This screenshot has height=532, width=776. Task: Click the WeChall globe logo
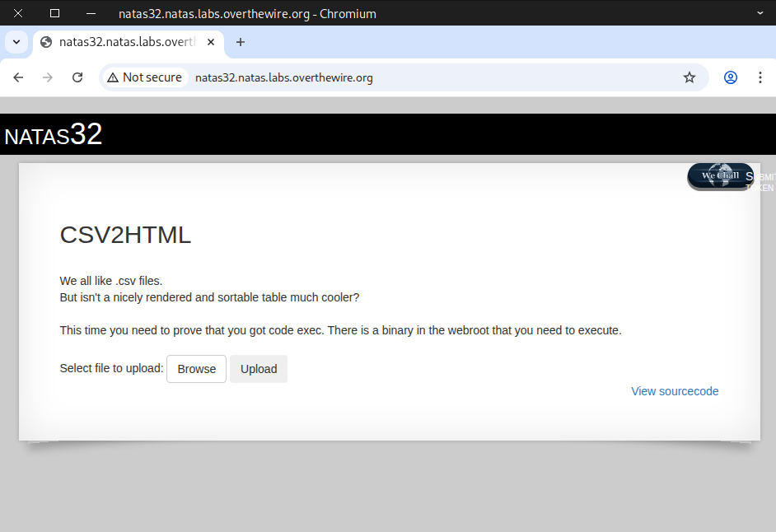[x=720, y=175]
